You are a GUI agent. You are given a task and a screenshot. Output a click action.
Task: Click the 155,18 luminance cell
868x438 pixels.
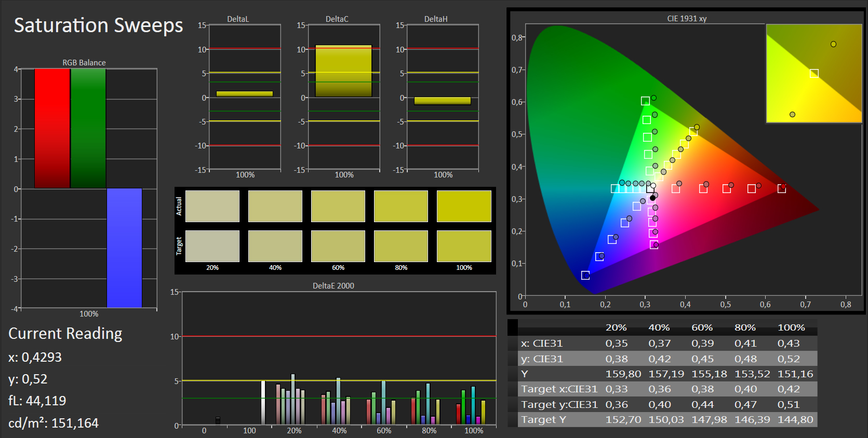pos(709,374)
